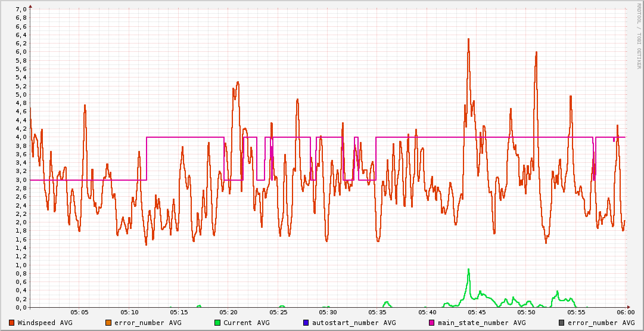The height and width of the screenshot is (331, 644).
Task: Click the Windspeed AVG legend label
Action: pyautogui.click(x=45, y=323)
